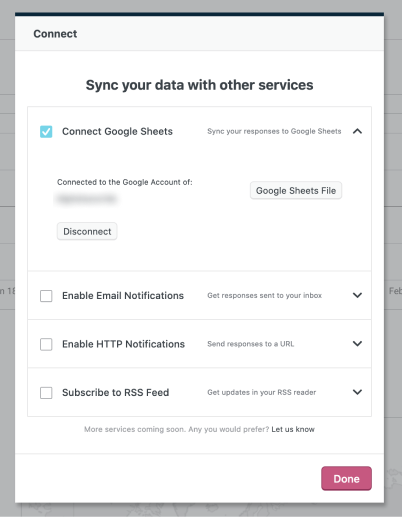Select the Connect Google Sheets label
402x517 pixels.
point(117,131)
